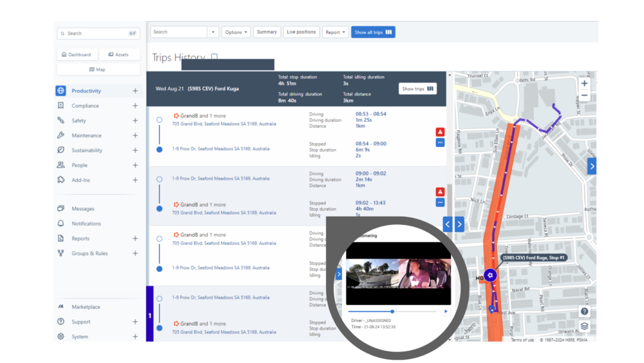Click the Live positions button
644x363 pixels.
301,32
